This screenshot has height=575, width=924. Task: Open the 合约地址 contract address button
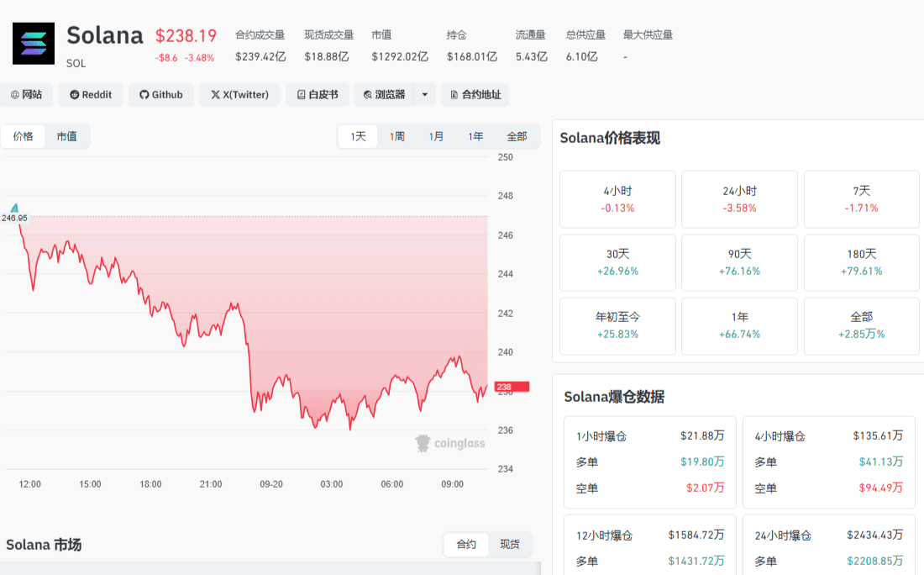(475, 94)
